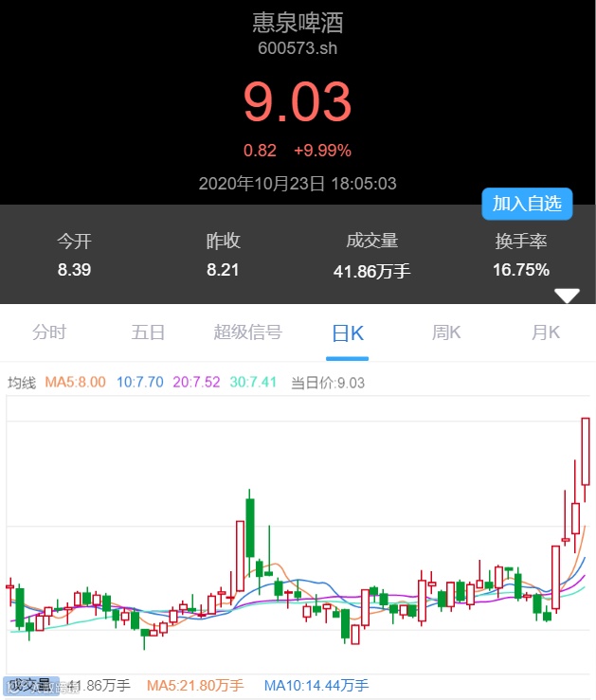596x700 pixels.
Task: Click the 30:7.41 moving average label
Action: coord(253,382)
